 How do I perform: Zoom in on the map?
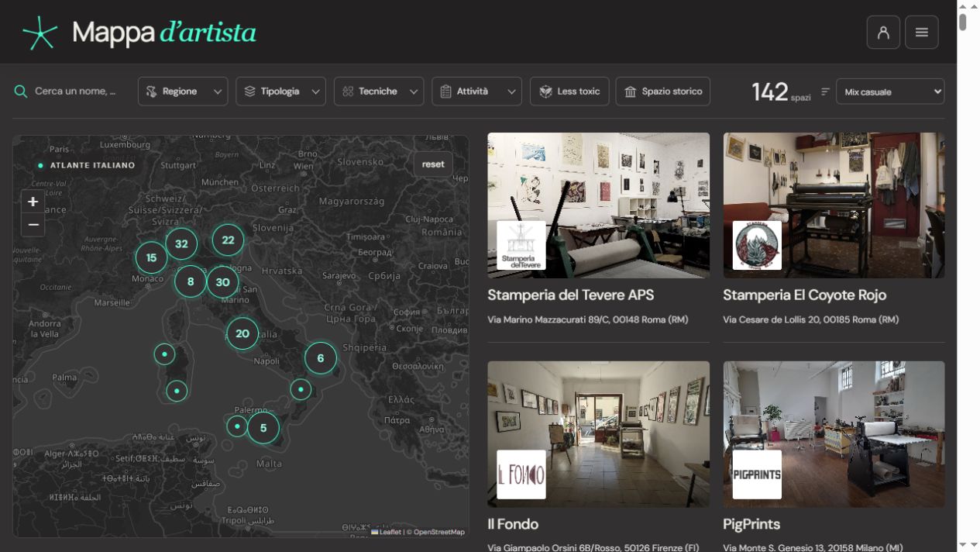pos(33,202)
